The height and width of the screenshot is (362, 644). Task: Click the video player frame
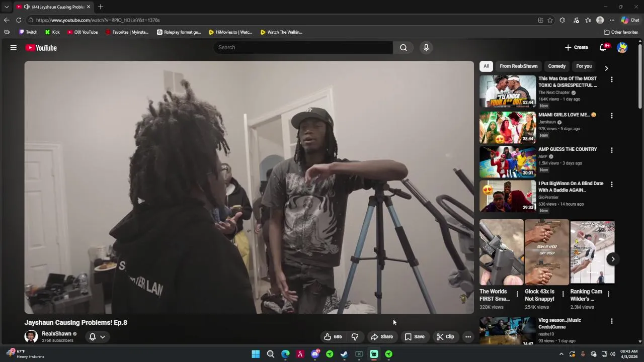[249, 187]
